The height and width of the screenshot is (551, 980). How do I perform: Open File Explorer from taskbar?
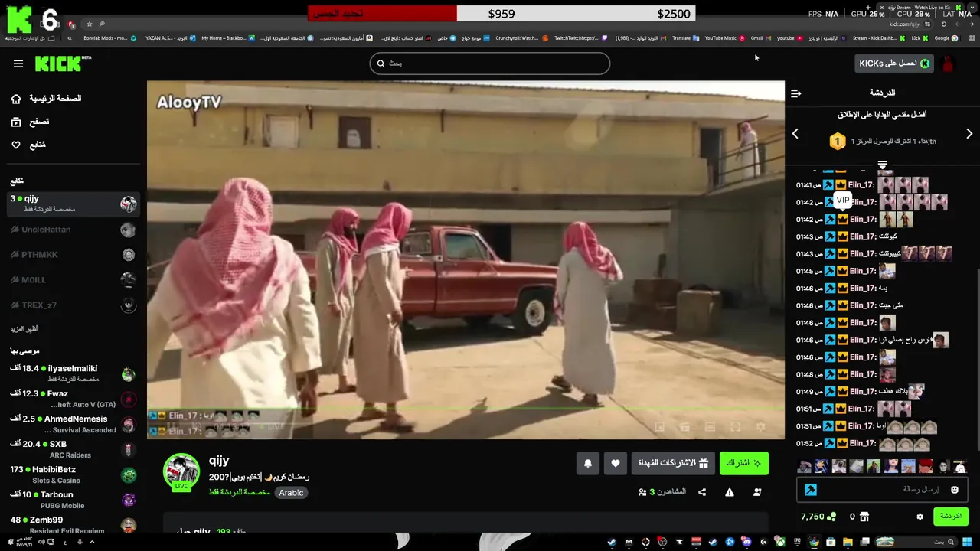point(848,542)
